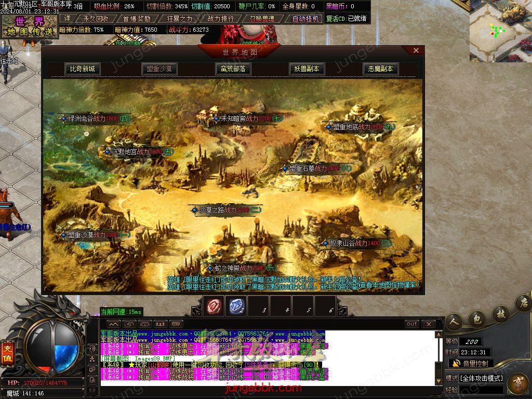
Task: Click the 战力排行 ranking button
Action: point(221,19)
